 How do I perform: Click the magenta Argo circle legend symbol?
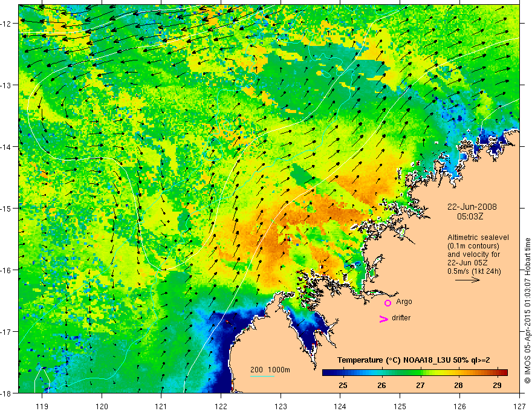[x=388, y=303]
